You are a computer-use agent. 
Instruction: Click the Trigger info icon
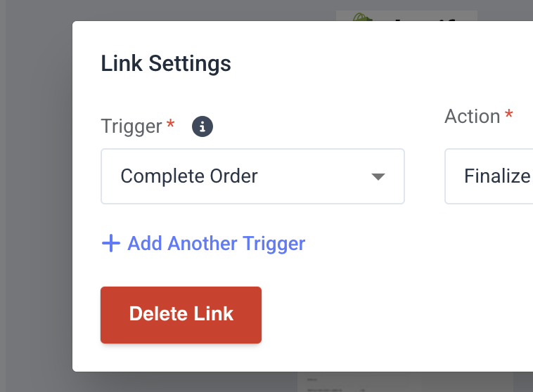click(x=203, y=126)
